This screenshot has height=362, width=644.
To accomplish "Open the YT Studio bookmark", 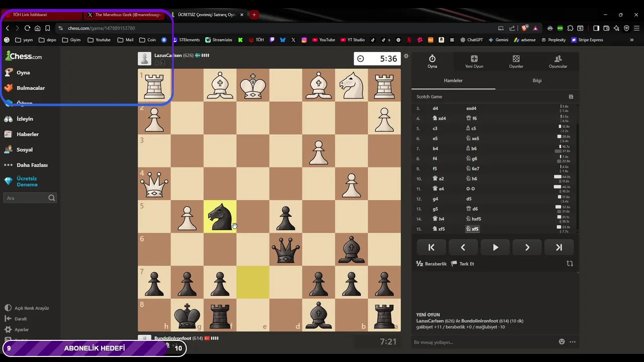I will [x=352, y=40].
